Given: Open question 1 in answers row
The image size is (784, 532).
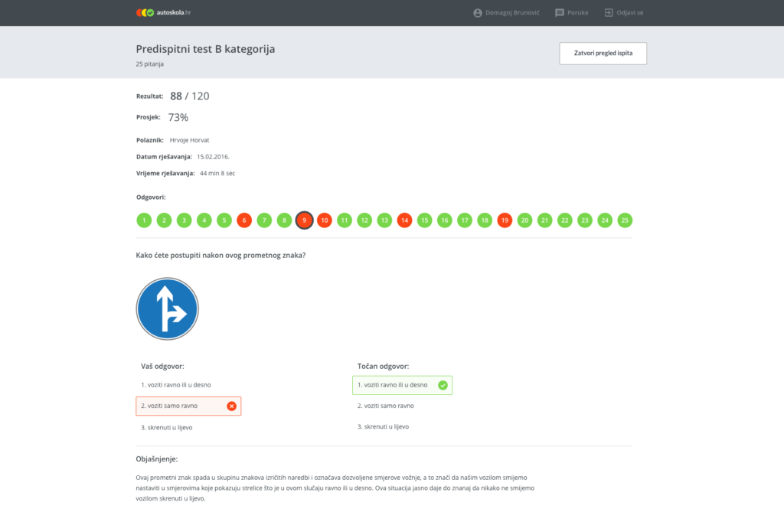Looking at the screenshot, I should [144, 220].
